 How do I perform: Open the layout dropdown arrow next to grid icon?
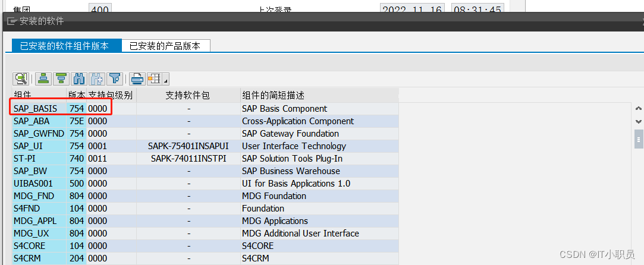point(166,79)
